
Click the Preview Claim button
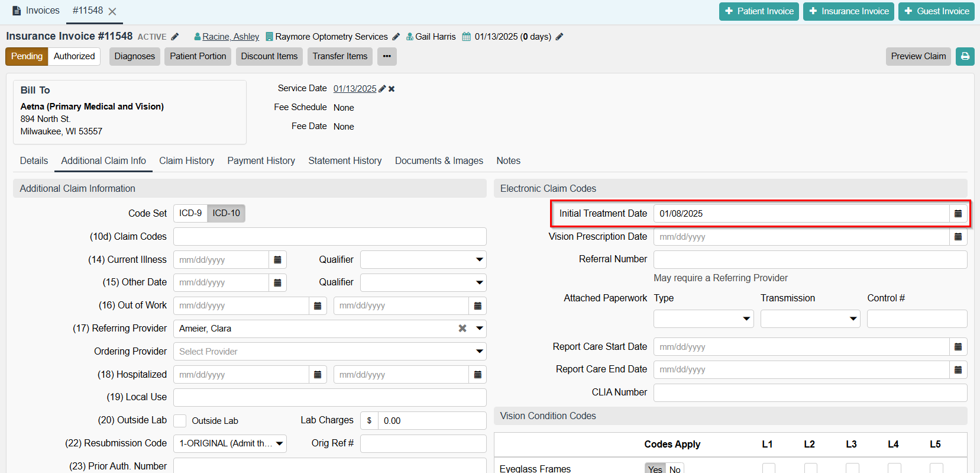[x=918, y=56]
